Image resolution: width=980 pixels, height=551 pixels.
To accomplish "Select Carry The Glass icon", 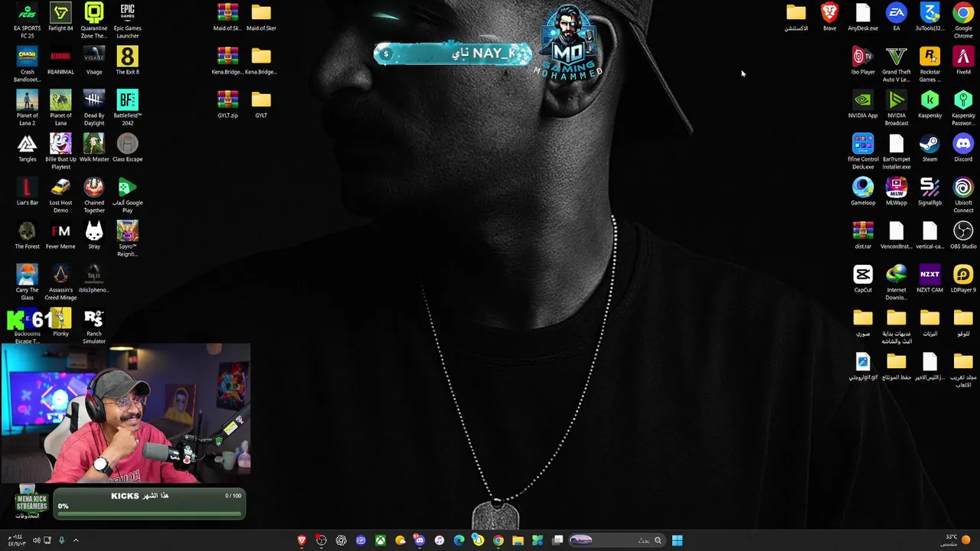I will coord(27,282).
